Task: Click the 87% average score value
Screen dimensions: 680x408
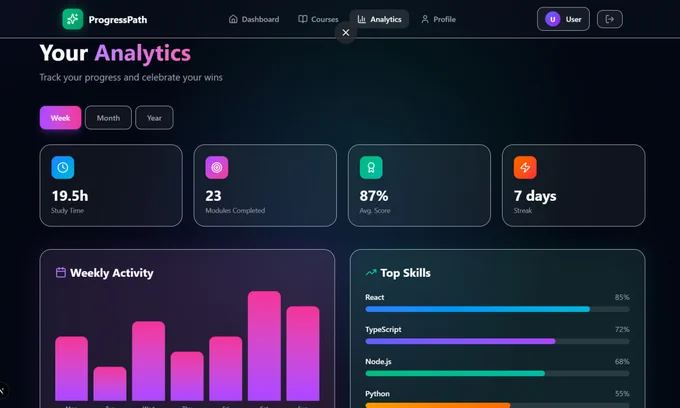Action: [x=374, y=196]
